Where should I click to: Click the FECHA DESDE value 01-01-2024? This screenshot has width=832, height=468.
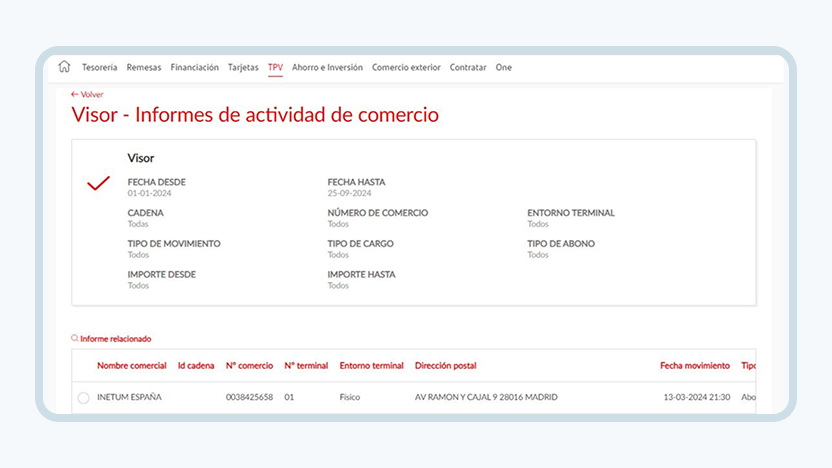(149, 193)
